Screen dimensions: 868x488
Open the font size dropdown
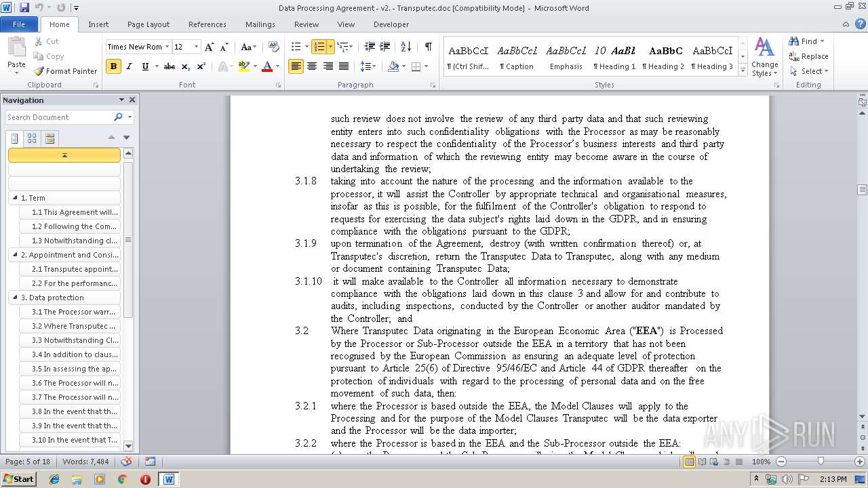click(x=197, y=47)
